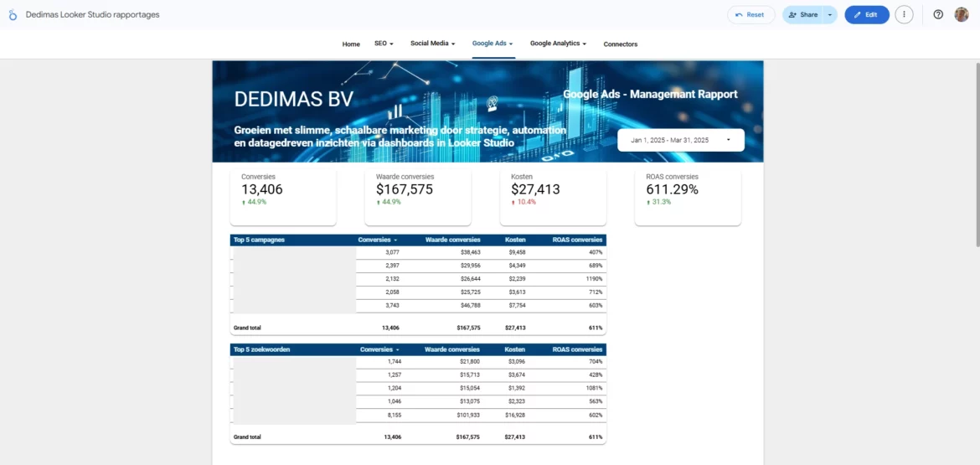980x465 pixels.
Task: Select campaign conversions cell 2,058
Action: pyautogui.click(x=392, y=292)
